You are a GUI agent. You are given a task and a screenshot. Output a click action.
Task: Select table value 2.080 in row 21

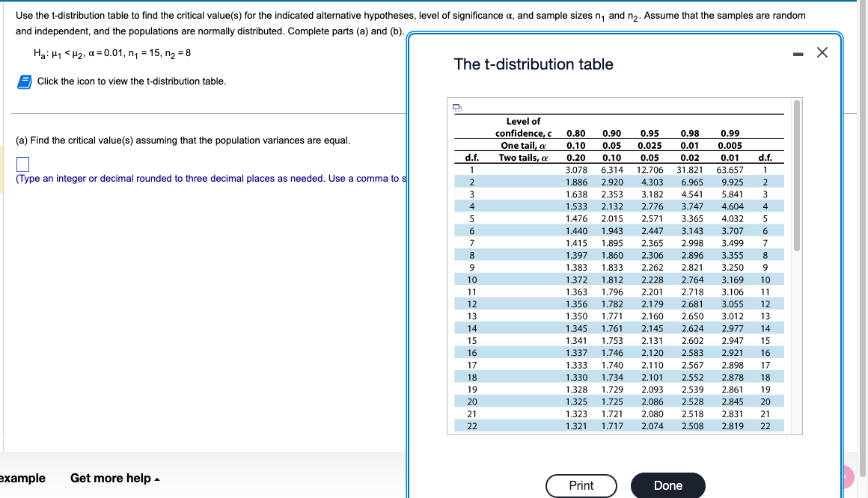652,414
